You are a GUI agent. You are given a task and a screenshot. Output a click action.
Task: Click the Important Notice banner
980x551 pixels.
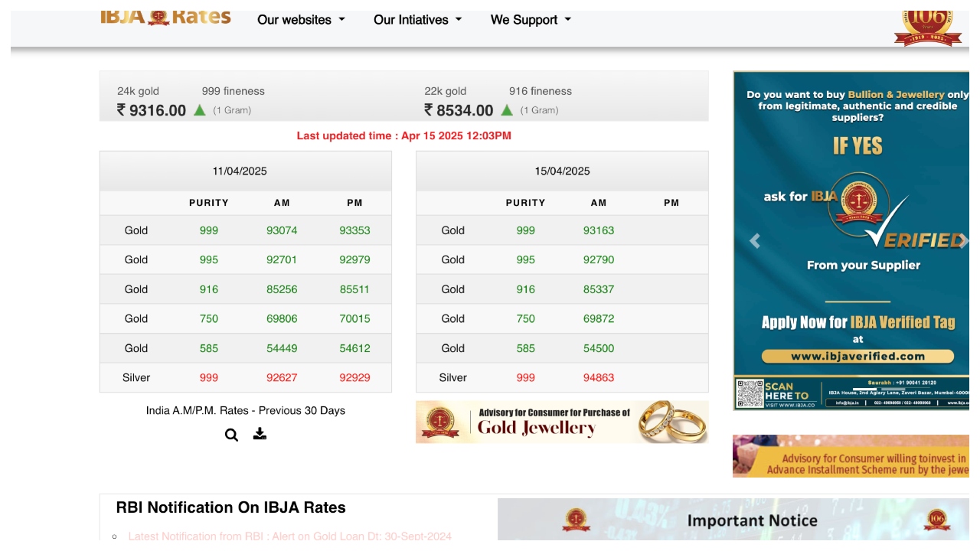pos(733,520)
